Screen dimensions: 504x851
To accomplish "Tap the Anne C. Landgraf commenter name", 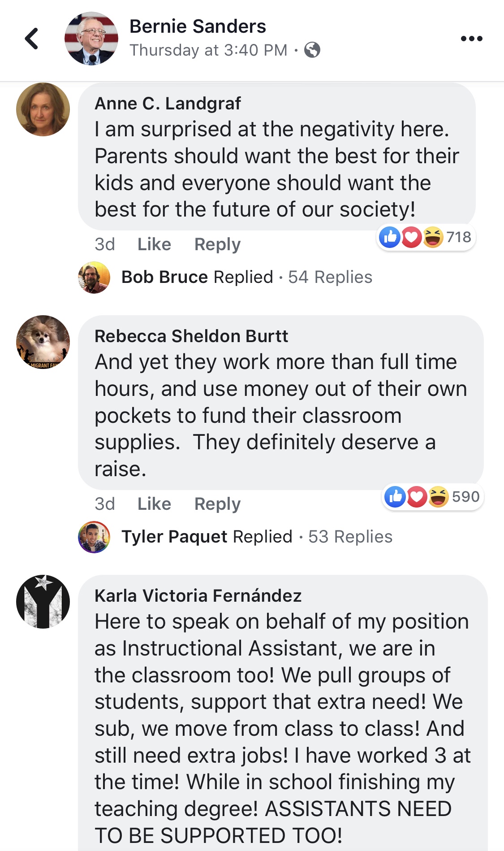I will [x=168, y=104].
